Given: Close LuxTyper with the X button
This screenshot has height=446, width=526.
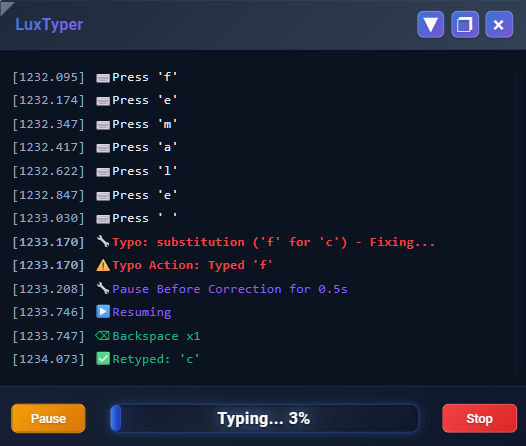Looking at the screenshot, I should pos(499,24).
